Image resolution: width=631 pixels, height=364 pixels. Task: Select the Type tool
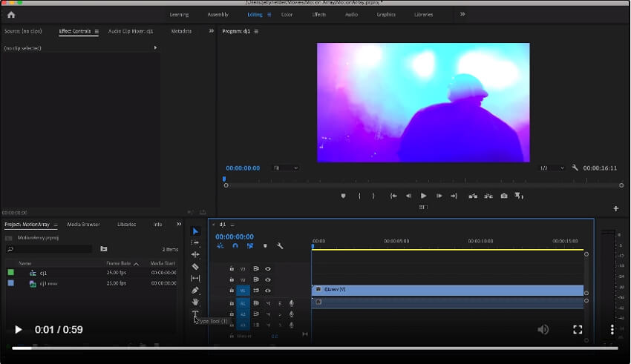click(195, 314)
